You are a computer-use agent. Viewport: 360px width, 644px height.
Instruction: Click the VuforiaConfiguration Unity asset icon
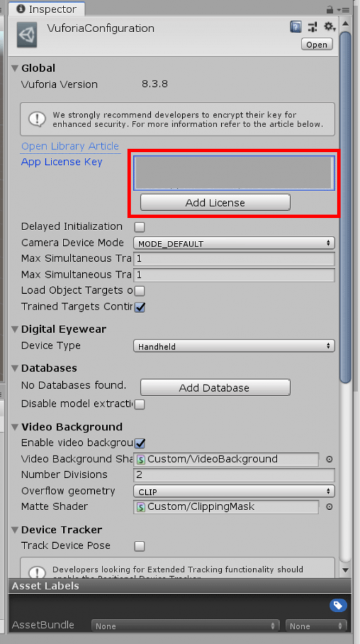pos(27,35)
